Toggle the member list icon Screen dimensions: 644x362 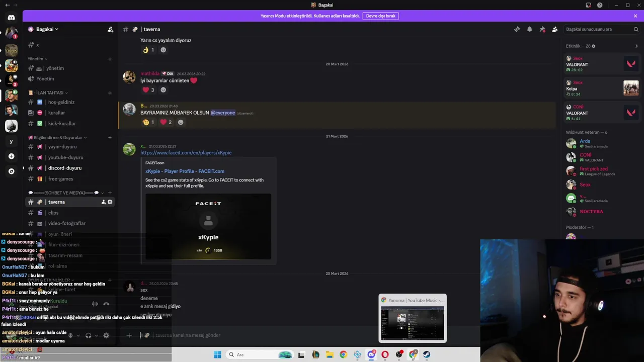(x=554, y=29)
